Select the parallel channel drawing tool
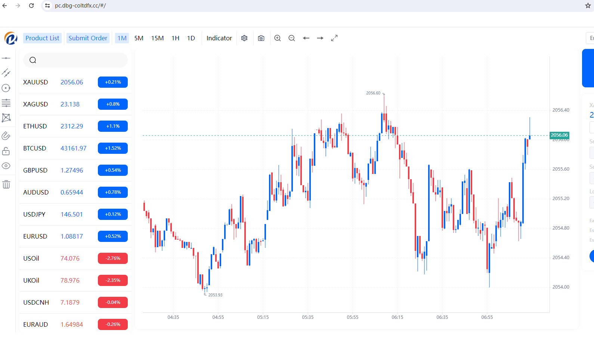Image resolution: width=594 pixels, height=364 pixels. 6,73
